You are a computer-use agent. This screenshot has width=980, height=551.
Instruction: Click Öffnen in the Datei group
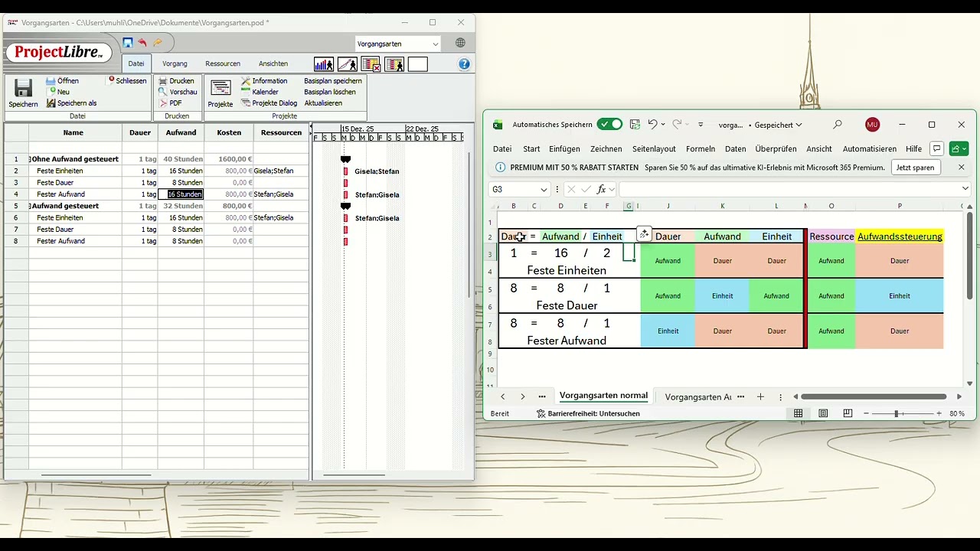[63, 80]
